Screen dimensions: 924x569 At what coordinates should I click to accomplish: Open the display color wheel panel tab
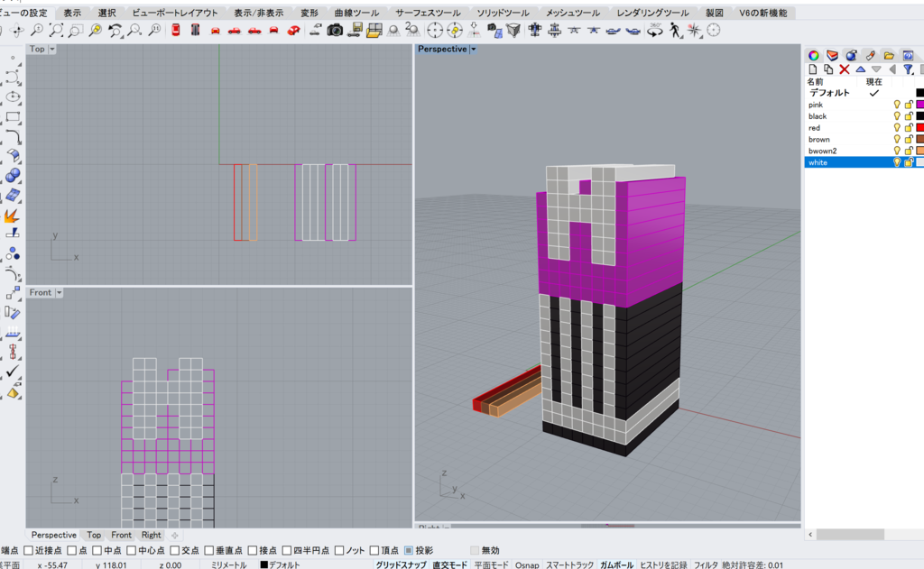pyautogui.click(x=813, y=55)
